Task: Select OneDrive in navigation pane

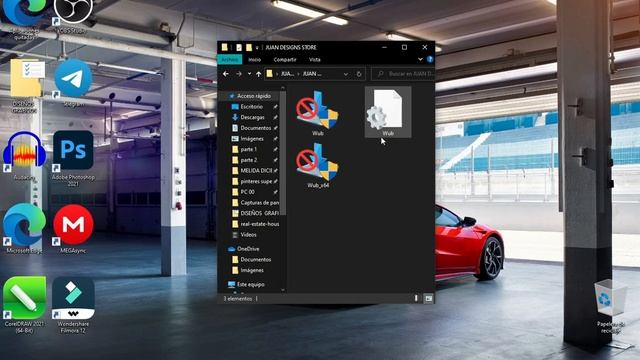Action: [248, 249]
